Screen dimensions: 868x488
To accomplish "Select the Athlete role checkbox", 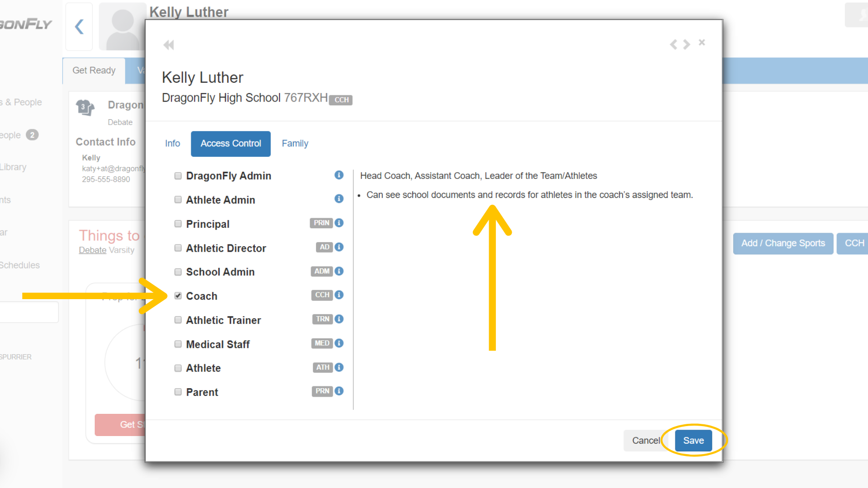I will (178, 368).
